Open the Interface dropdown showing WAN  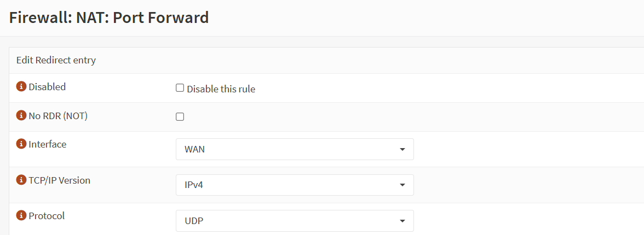click(295, 149)
